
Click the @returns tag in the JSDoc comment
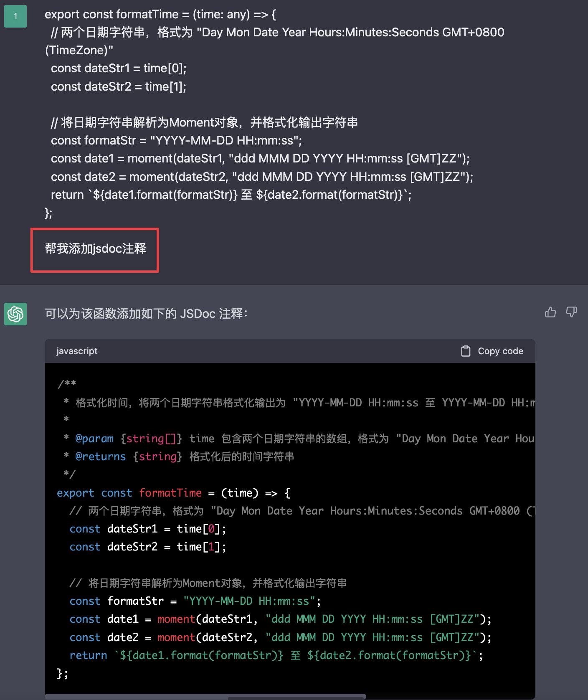pos(100,457)
